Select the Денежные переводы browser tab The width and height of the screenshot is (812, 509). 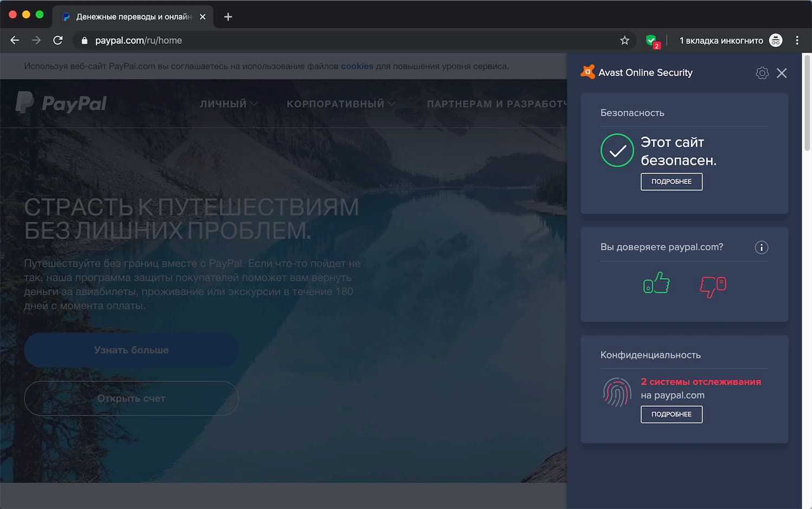point(125,16)
